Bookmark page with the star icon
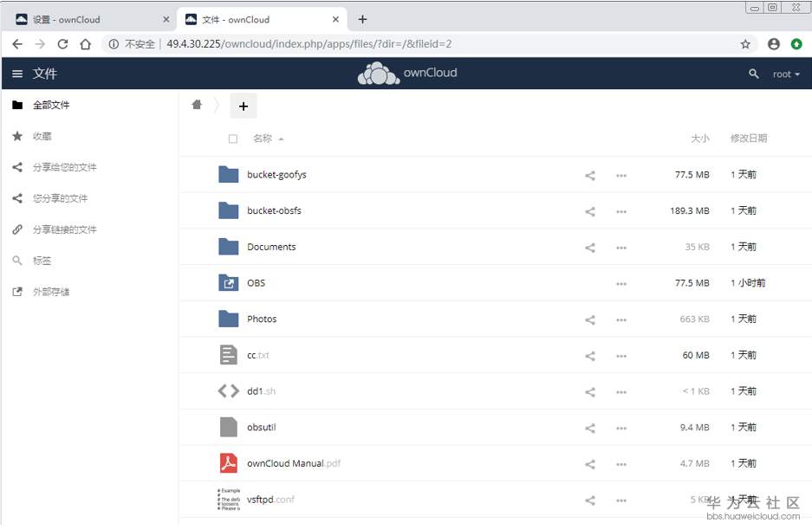Image resolution: width=812 pixels, height=529 pixels. 745,44
